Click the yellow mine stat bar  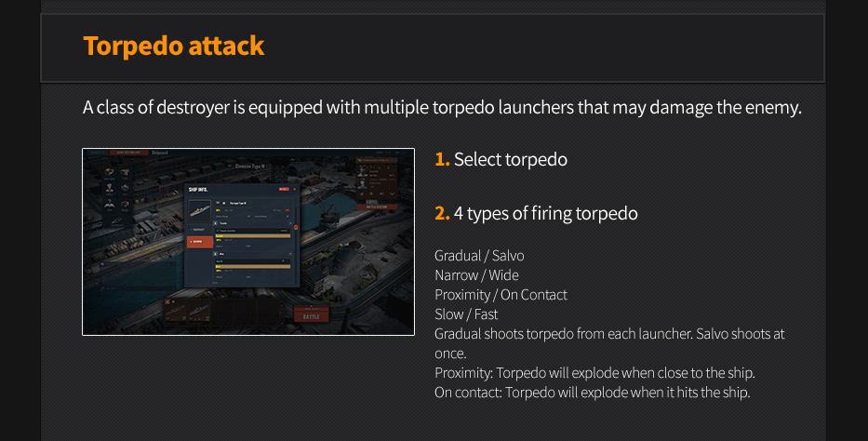coord(252,265)
